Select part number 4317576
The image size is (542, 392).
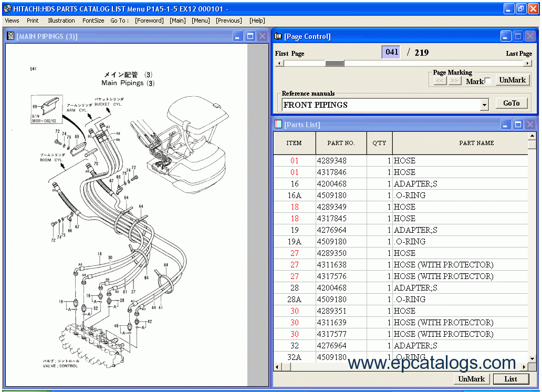coord(331,276)
